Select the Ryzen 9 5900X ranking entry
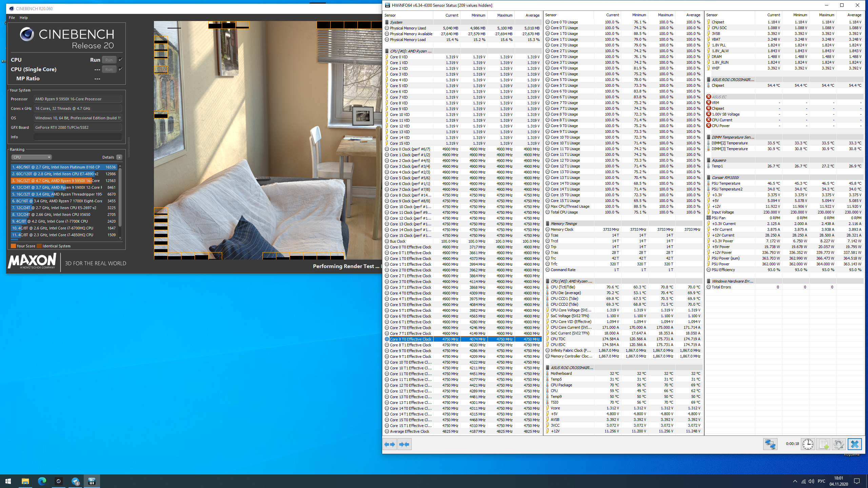This screenshot has height=488, width=868. pos(64,187)
